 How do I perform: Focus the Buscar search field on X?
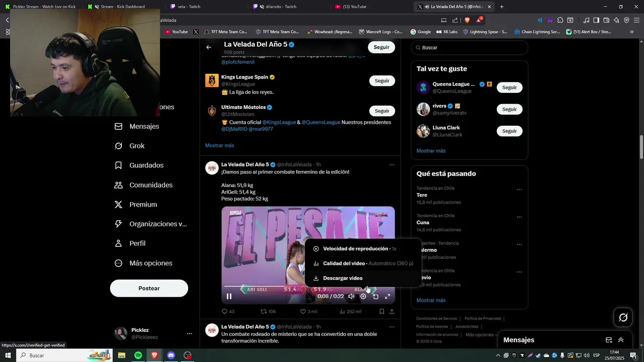coord(469,48)
